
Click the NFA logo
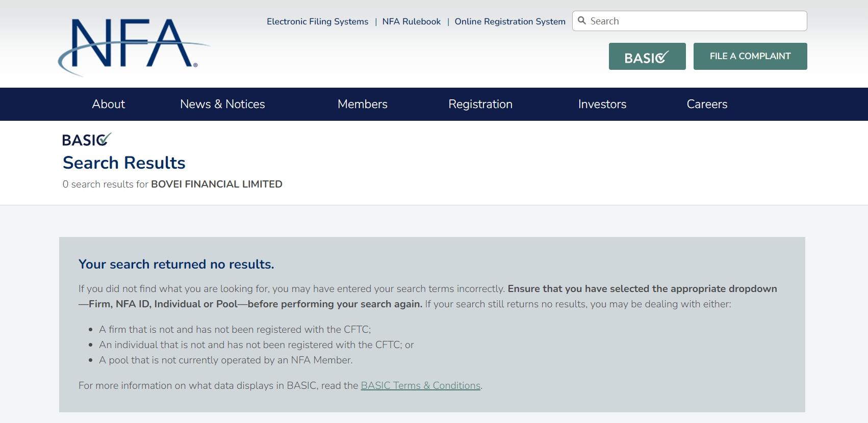134,47
